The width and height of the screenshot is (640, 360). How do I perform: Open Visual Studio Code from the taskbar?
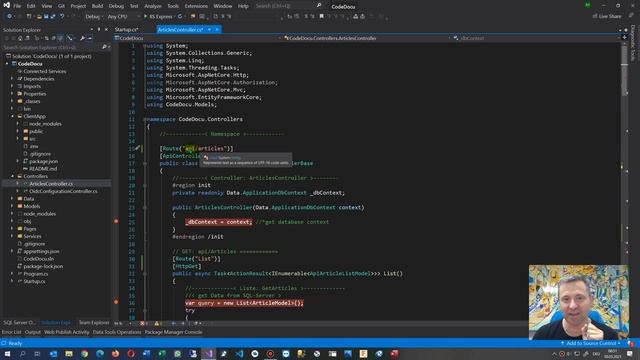pos(239,353)
